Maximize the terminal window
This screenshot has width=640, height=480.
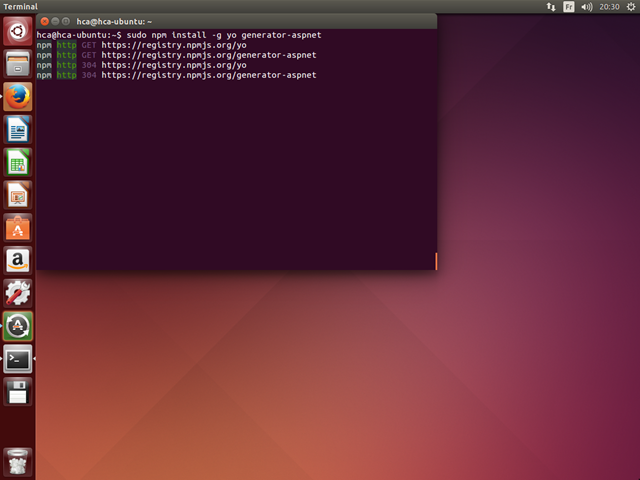66,21
